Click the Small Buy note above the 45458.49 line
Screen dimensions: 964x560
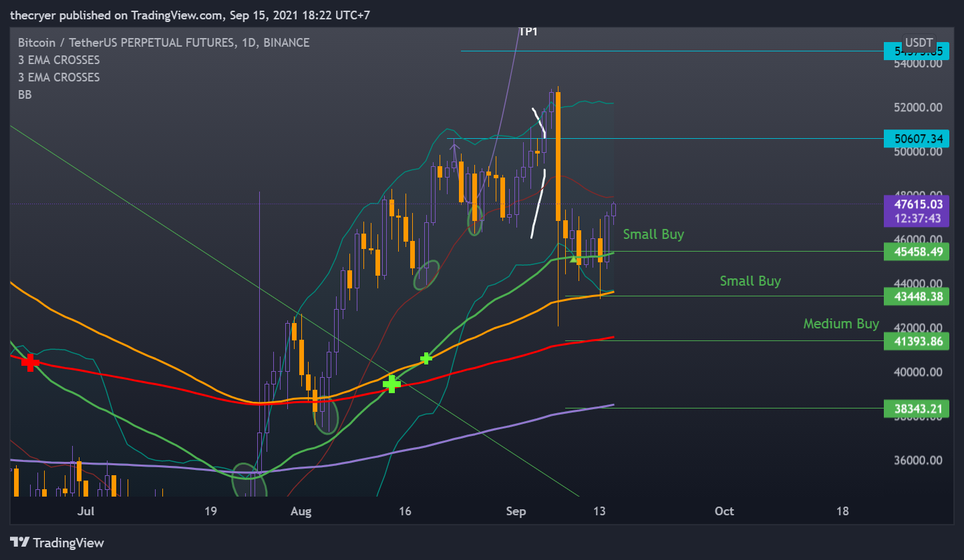[x=653, y=234]
